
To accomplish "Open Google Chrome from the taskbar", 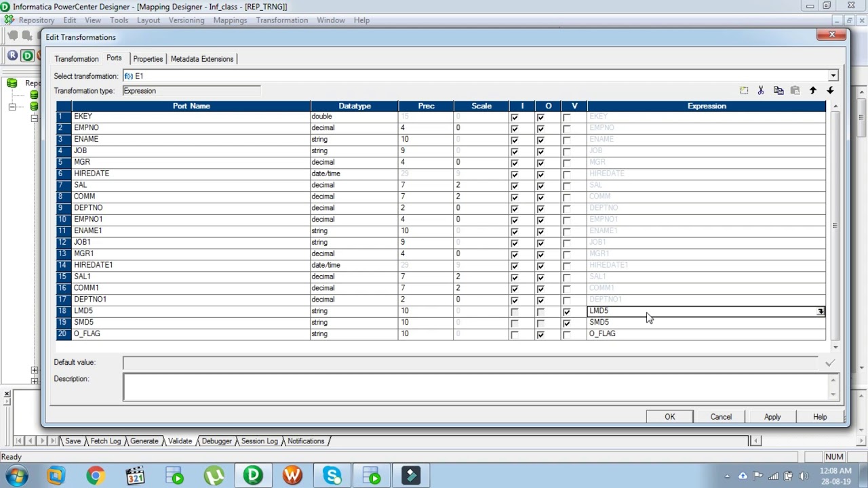I will [x=96, y=476].
